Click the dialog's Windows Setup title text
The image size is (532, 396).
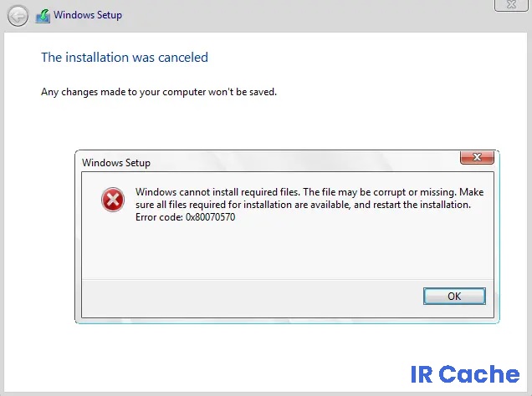coord(116,163)
